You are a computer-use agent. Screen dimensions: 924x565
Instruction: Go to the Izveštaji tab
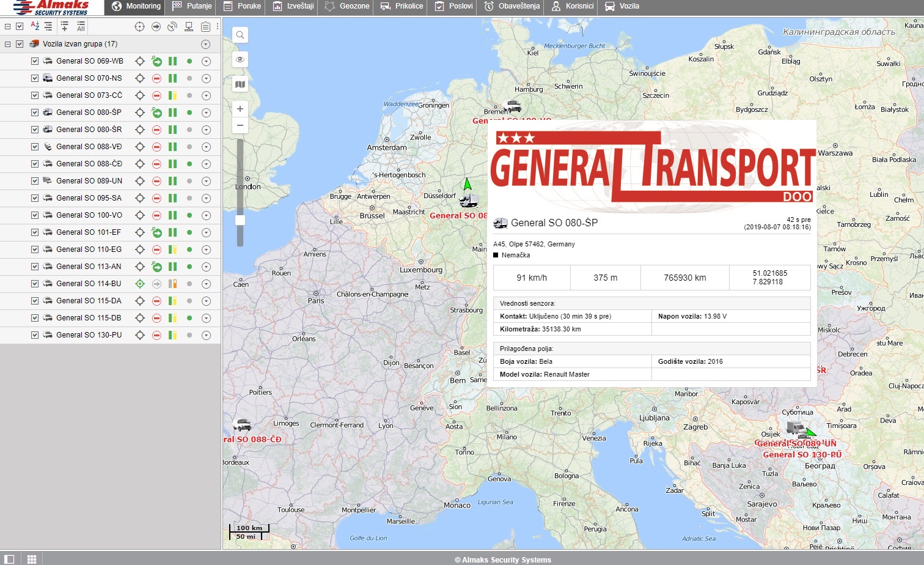tap(293, 6)
